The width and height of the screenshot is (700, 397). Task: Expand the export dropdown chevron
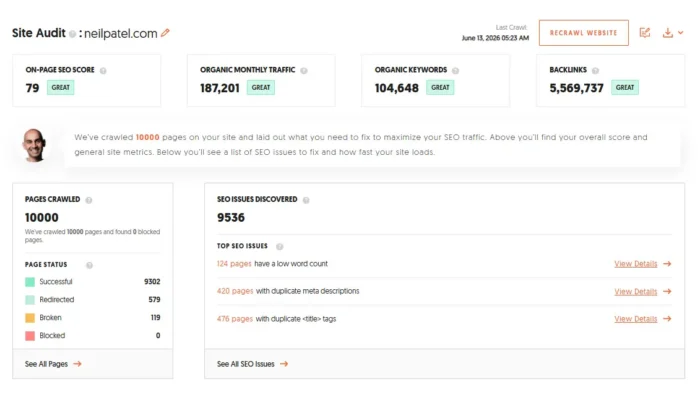[680, 33]
